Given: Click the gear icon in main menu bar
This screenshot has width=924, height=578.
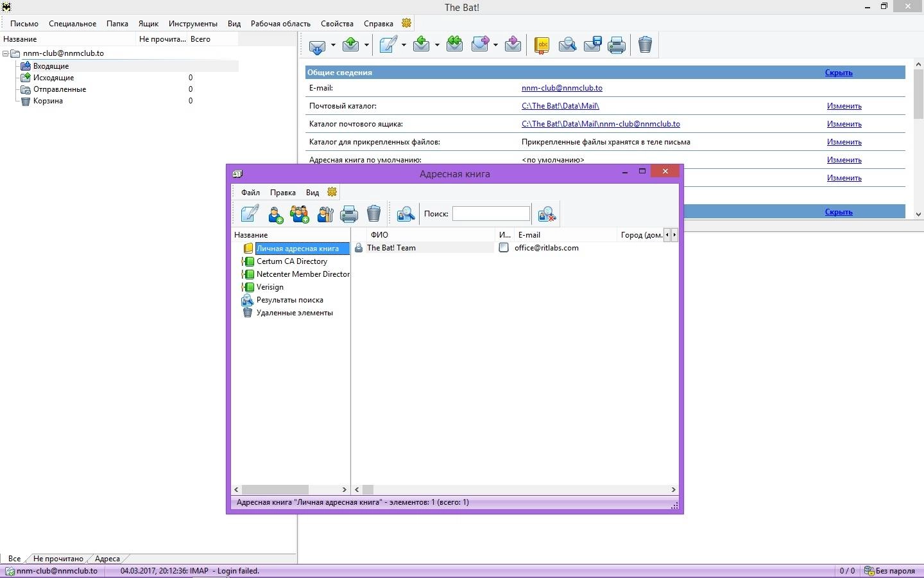Looking at the screenshot, I should point(406,23).
